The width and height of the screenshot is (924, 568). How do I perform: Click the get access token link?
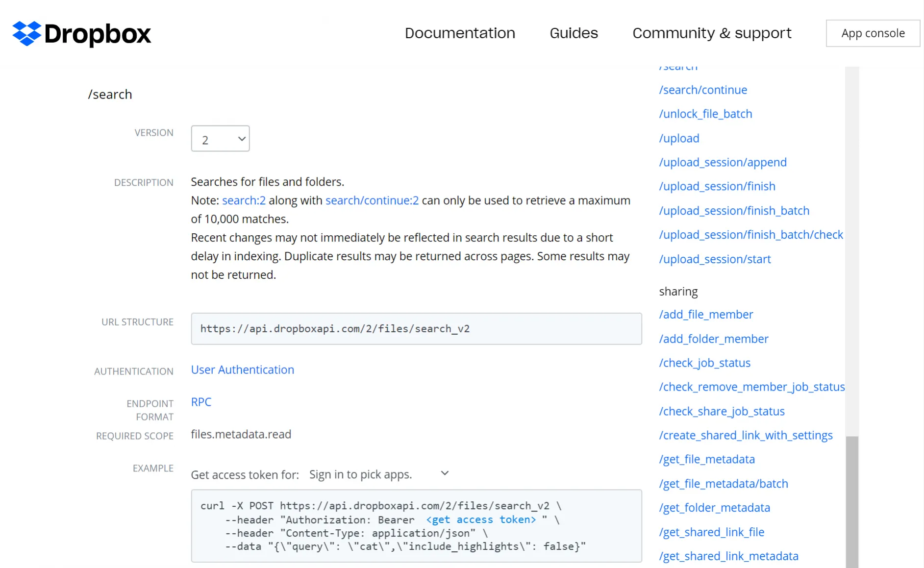coord(481,519)
